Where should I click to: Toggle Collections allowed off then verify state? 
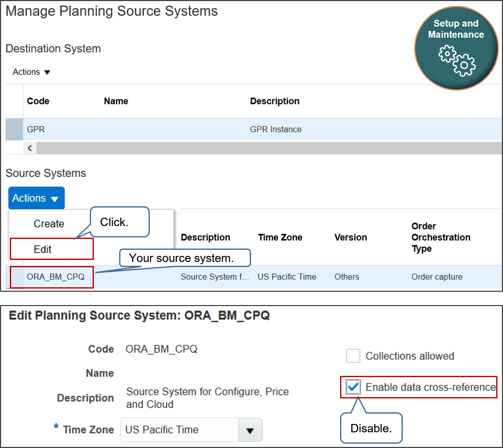(x=353, y=356)
